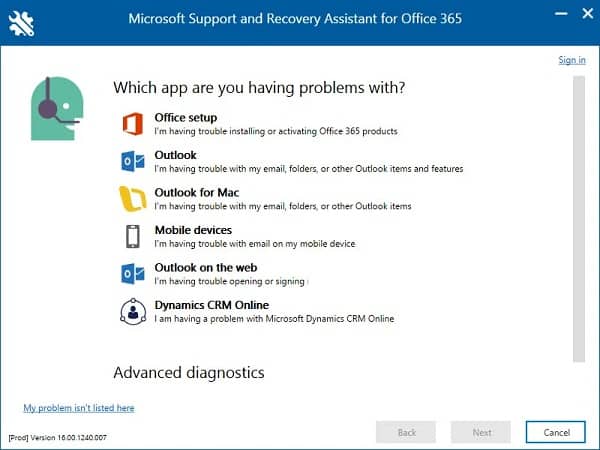Viewport: 600px width, 450px height.
Task: Pick the Mobile devices option title
Action: [193, 230]
